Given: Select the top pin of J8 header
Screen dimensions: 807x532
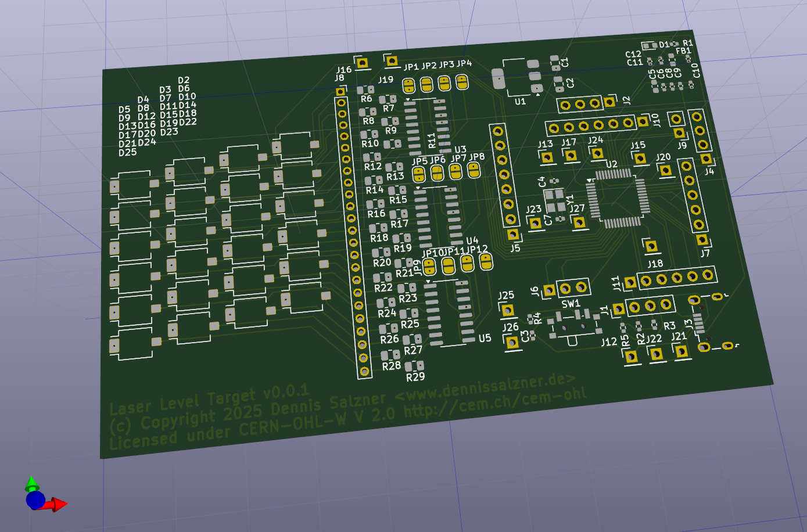Looking at the screenshot, I should [340, 92].
